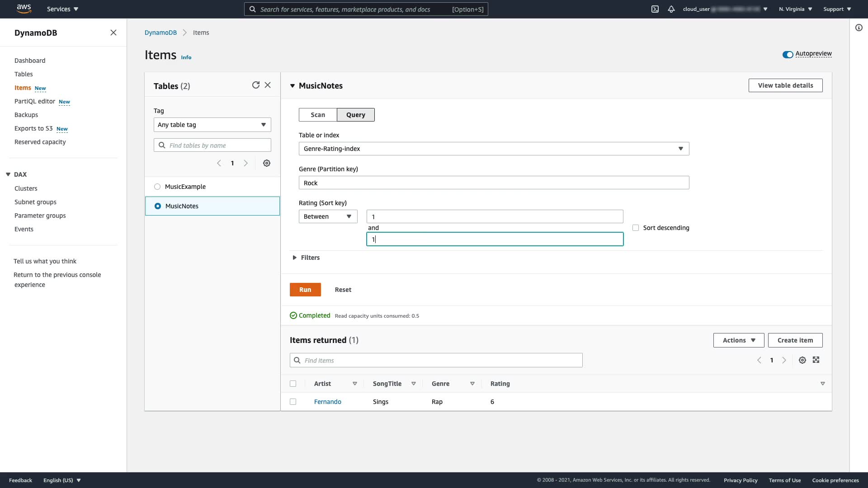Tick the checkbox for Fernando row
Screen dimensions: 868x488
pos(293,402)
